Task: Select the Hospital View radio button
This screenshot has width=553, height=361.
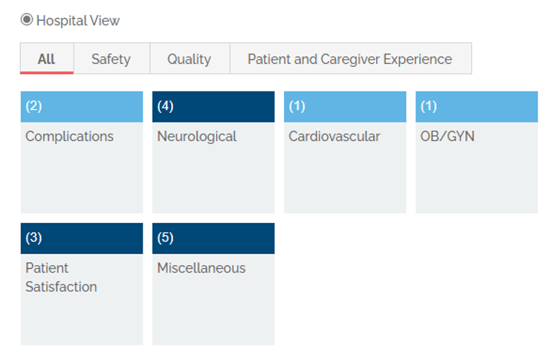Action: click(x=26, y=20)
